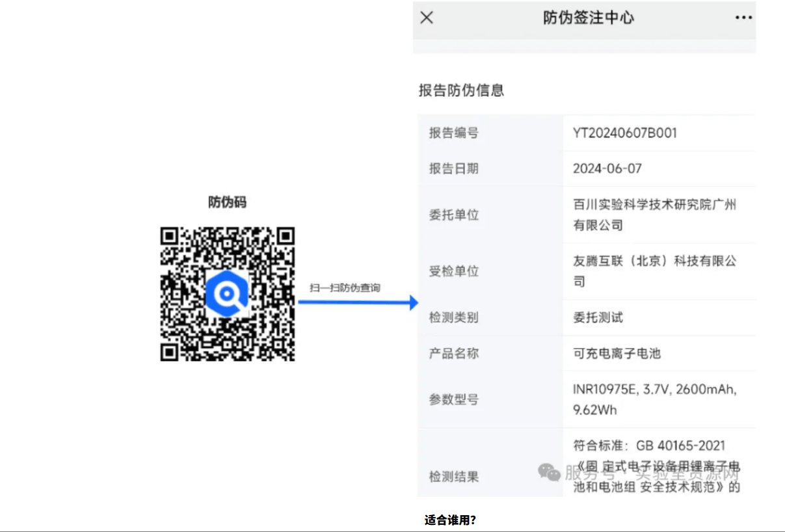785x532 pixels.
Task: Select the 委托测试 value
Action: [598, 317]
